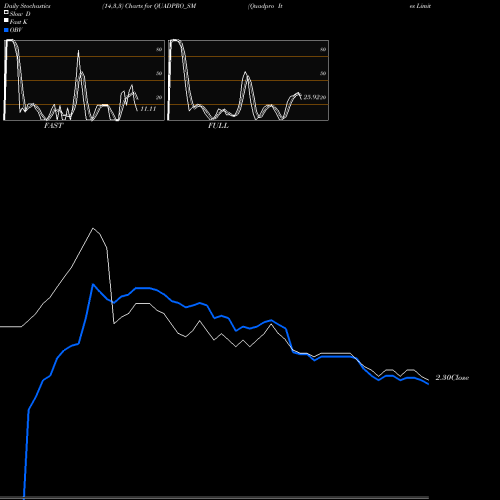
Task: Click the blue OBV legend swatch
Action: (x=6, y=30)
